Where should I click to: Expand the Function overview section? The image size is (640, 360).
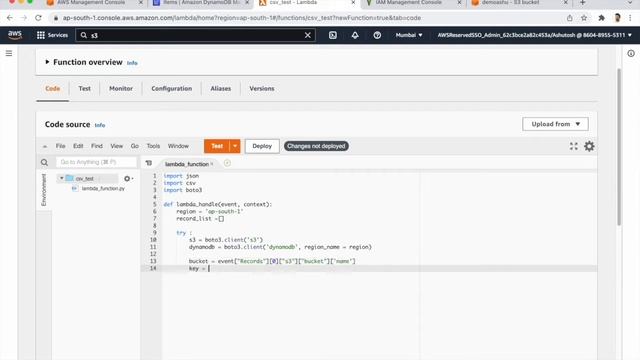point(47,62)
